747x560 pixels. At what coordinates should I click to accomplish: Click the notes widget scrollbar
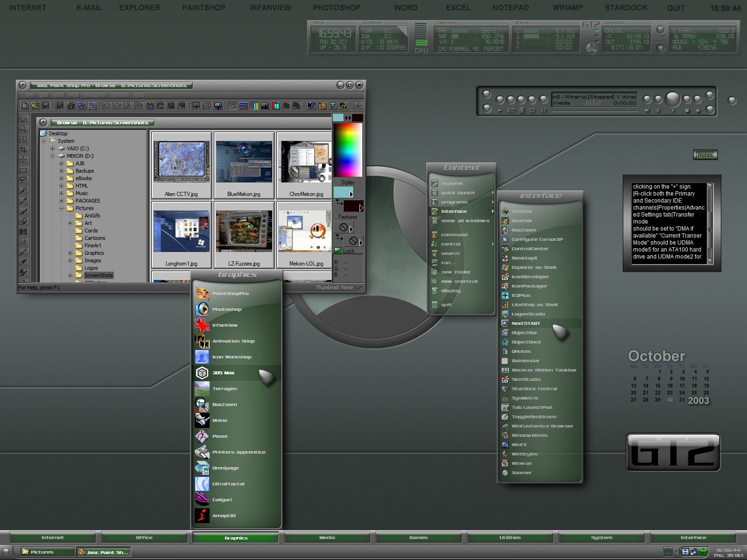(710, 224)
